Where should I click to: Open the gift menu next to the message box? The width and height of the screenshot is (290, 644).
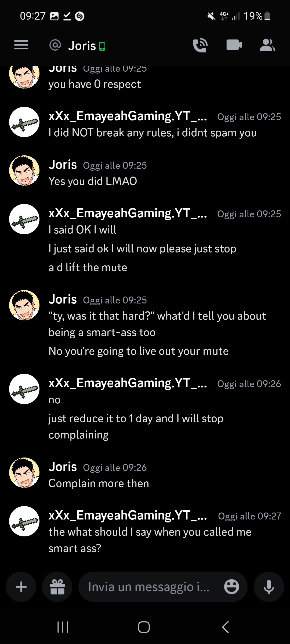57,587
